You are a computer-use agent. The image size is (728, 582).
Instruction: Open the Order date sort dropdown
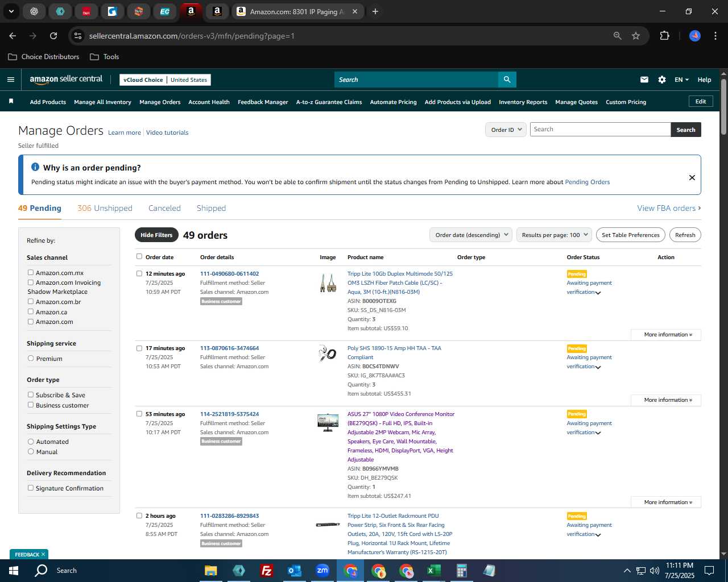471,235
